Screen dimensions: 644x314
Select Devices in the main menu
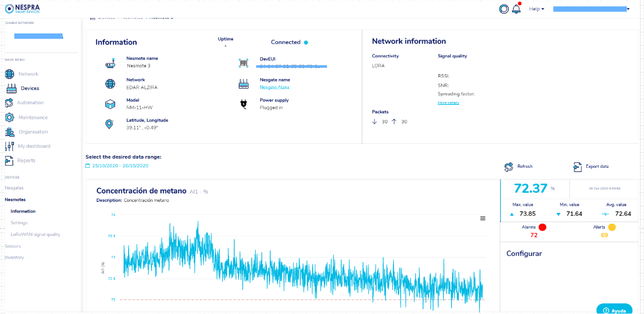(x=30, y=88)
